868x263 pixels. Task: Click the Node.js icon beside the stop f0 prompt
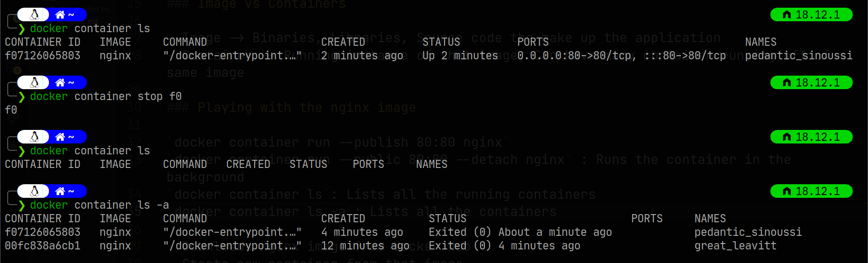pos(787,83)
